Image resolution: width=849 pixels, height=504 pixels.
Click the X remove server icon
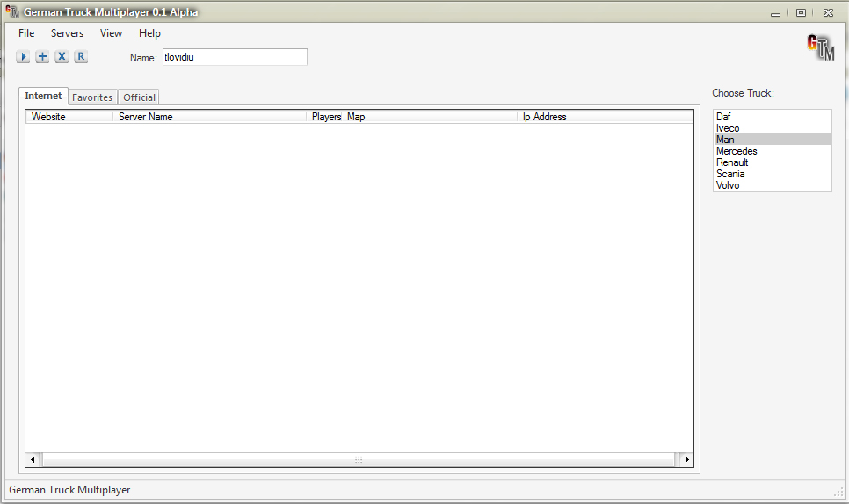coord(62,56)
